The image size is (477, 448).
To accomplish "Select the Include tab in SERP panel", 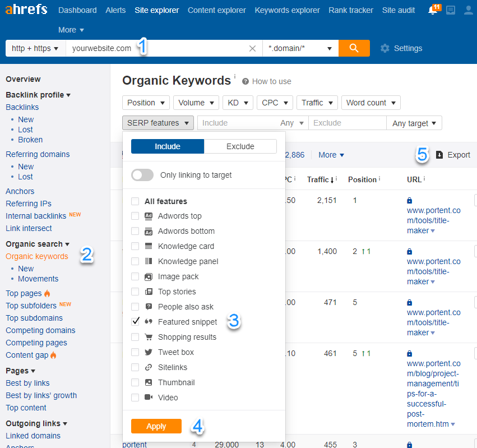I will [168, 146].
